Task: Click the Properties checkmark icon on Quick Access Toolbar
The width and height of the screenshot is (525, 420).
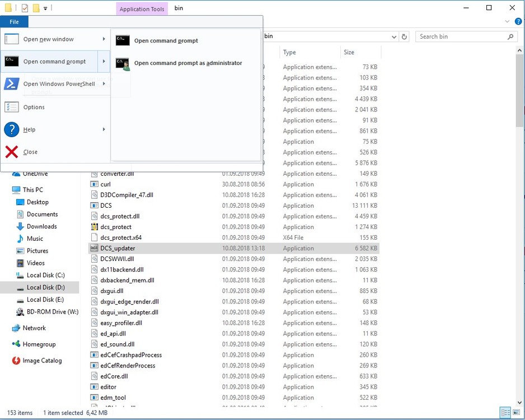Action: click(24, 8)
